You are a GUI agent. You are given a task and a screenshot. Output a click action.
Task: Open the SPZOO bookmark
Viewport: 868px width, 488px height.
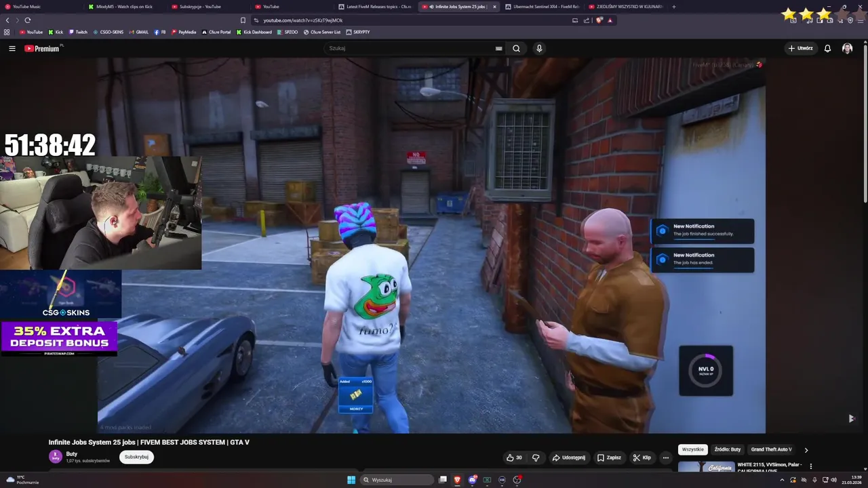click(x=288, y=32)
